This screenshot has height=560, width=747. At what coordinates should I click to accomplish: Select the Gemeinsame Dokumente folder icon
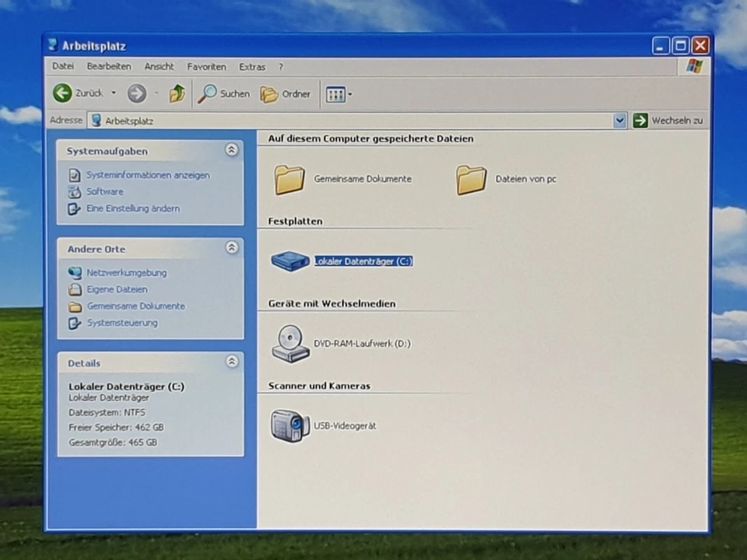[289, 180]
